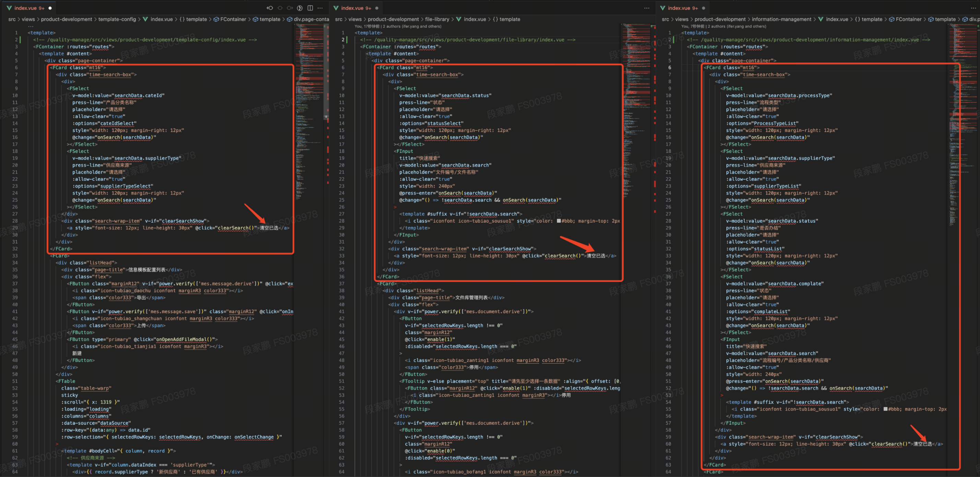Screen dimensions: 980x477
Task: Select middle pane index.vue tab
Action: (x=356, y=8)
